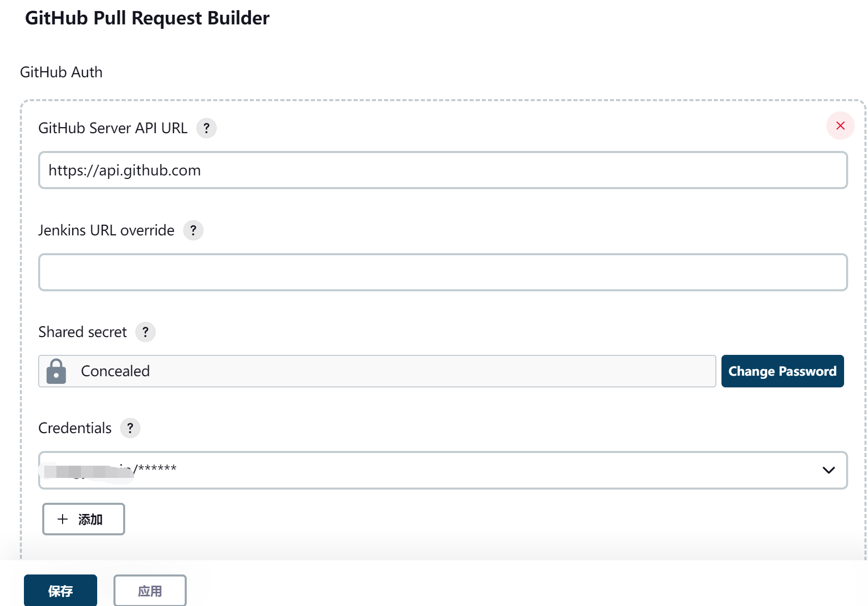The width and height of the screenshot is (868, 606).
Task: Show help for Jenkins URL override
Action: click(193, 230)
